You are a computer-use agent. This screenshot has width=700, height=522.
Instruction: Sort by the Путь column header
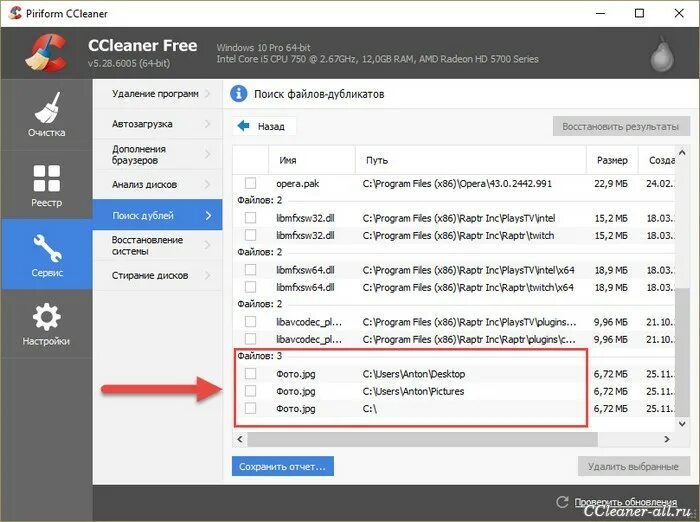(x=471, y=160)
